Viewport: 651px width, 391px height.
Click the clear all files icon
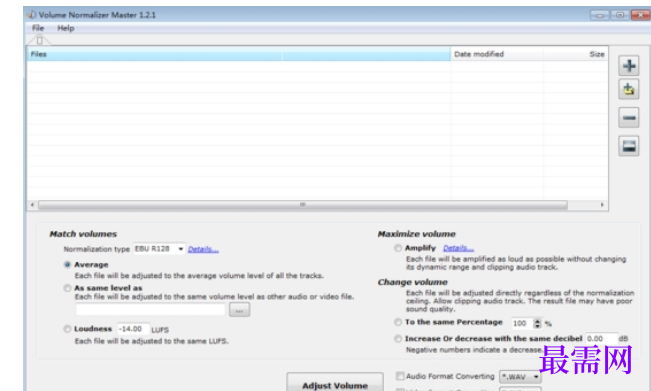click(x=629, y=146)
